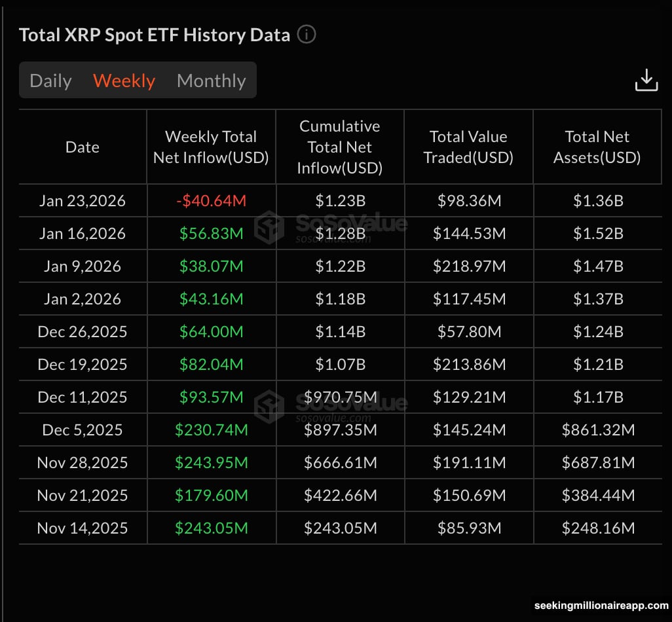Click the Total Net Assets header

click(x=597, y=147)
